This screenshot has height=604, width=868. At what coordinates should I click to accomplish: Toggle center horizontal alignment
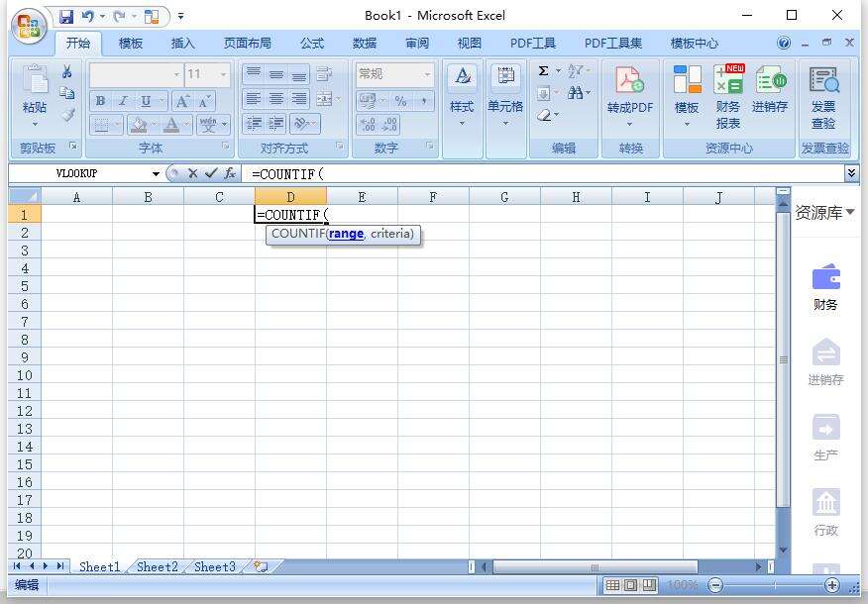coord(276,100)
